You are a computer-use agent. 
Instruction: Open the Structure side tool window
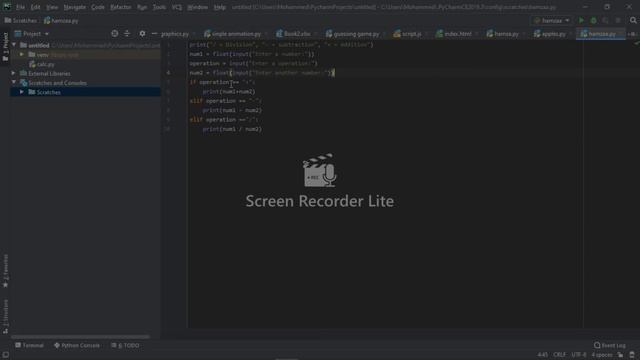(x=5, y=317)
